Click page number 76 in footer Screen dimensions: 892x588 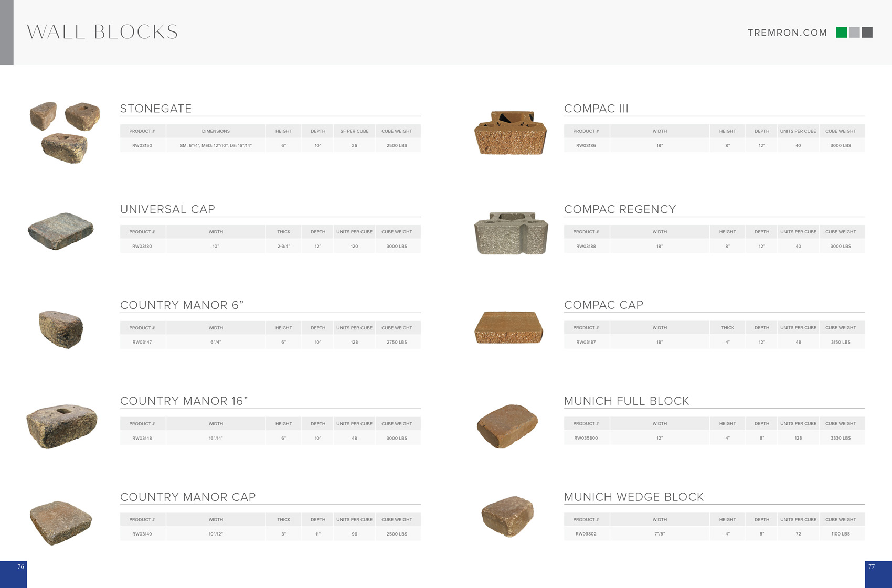click(20, 566)
